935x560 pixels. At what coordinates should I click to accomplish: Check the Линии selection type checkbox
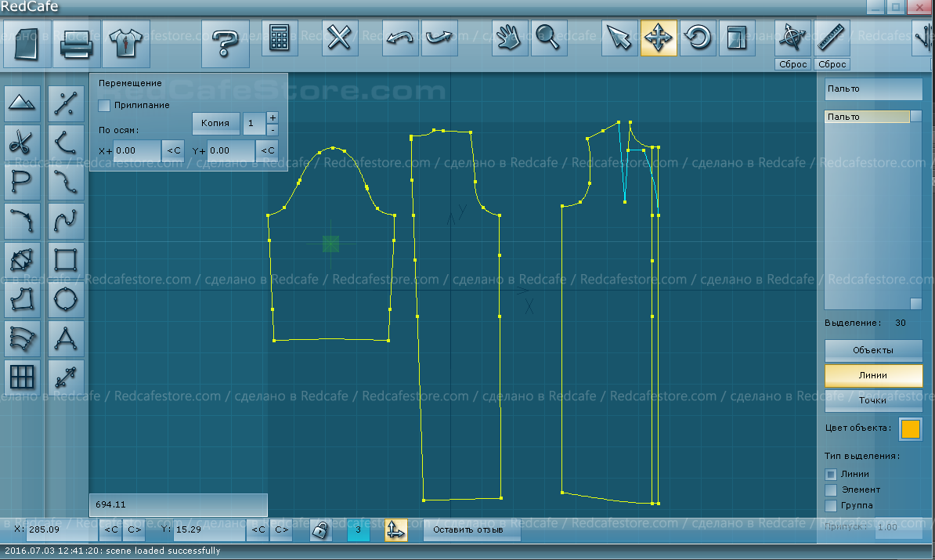[x=831, y=474]
